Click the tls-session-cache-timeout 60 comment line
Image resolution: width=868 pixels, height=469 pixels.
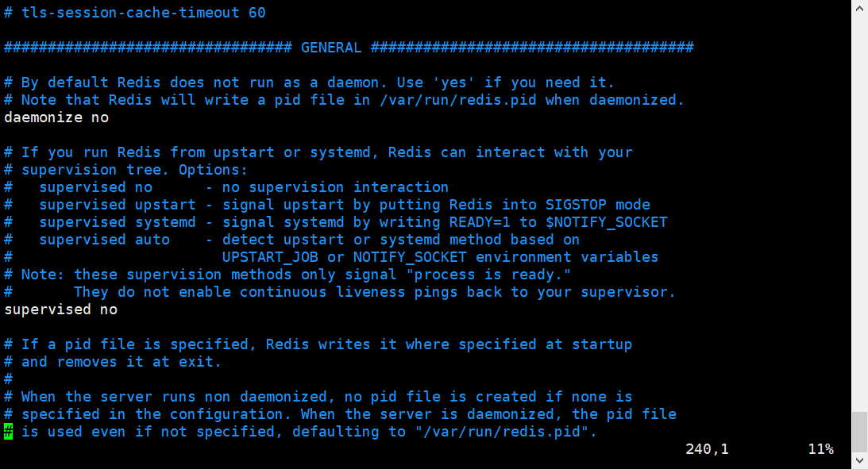click(x=135, y=13)
